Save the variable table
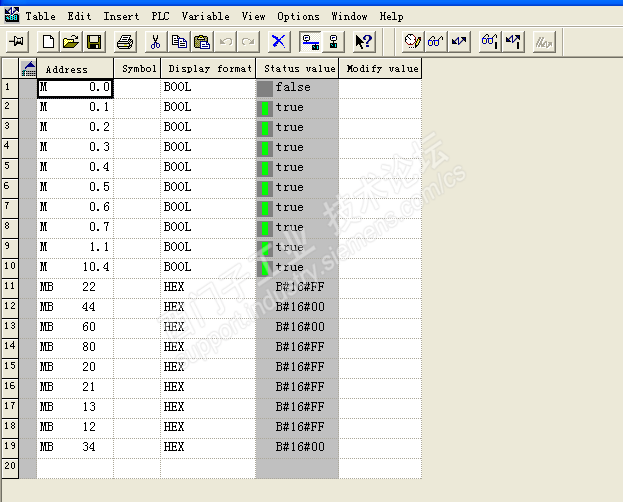The height and width of the screenshot is (502, 623). click(x=94, y=41)
